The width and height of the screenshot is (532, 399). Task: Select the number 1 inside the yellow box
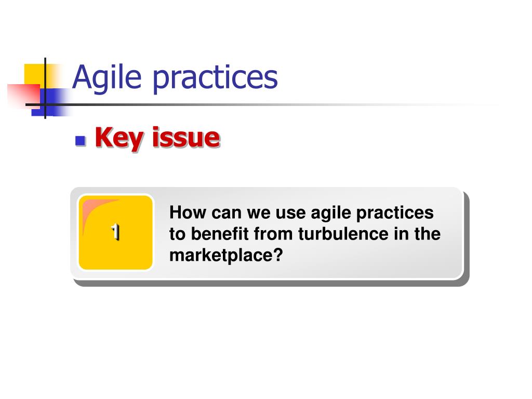pyautogui.click(x=116, y=232)
